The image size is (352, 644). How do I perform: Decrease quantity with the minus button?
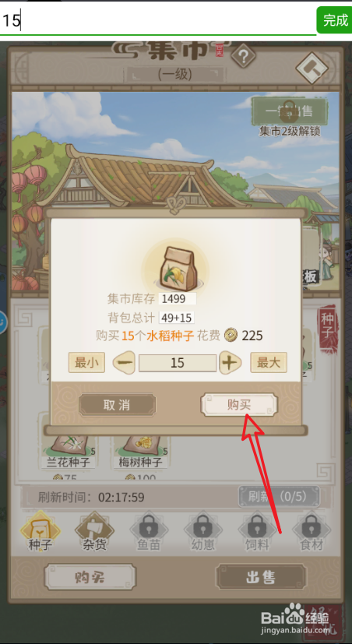click(x=124, y=363)
